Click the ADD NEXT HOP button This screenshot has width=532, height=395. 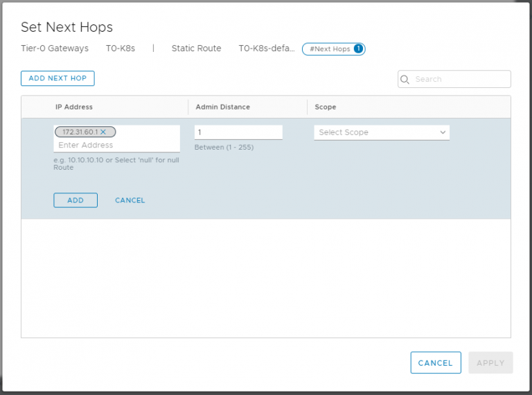tap(57, 78)
